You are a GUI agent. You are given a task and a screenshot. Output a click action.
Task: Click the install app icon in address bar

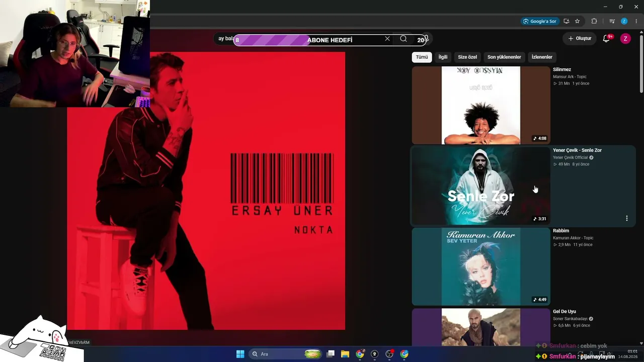click(567, 21)
